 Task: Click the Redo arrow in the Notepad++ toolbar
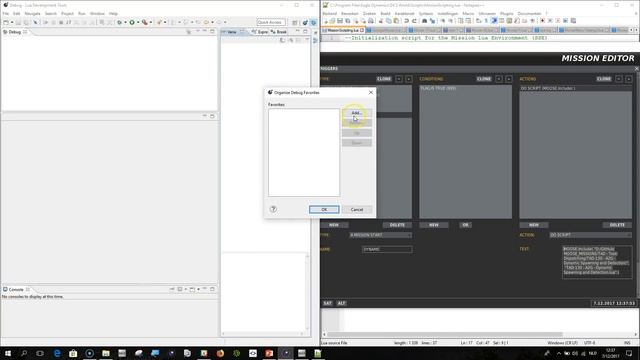[414, 21]
